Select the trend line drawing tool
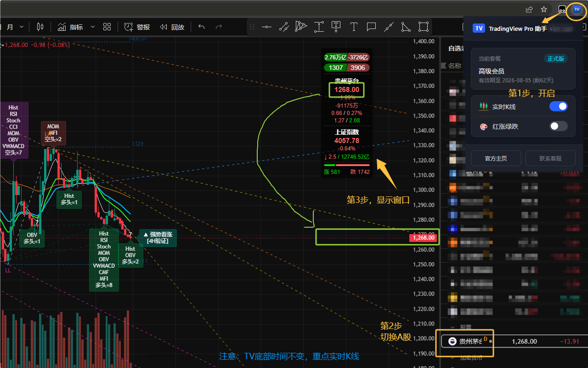This screenshot has width=588, height=368. coord(284,27)
